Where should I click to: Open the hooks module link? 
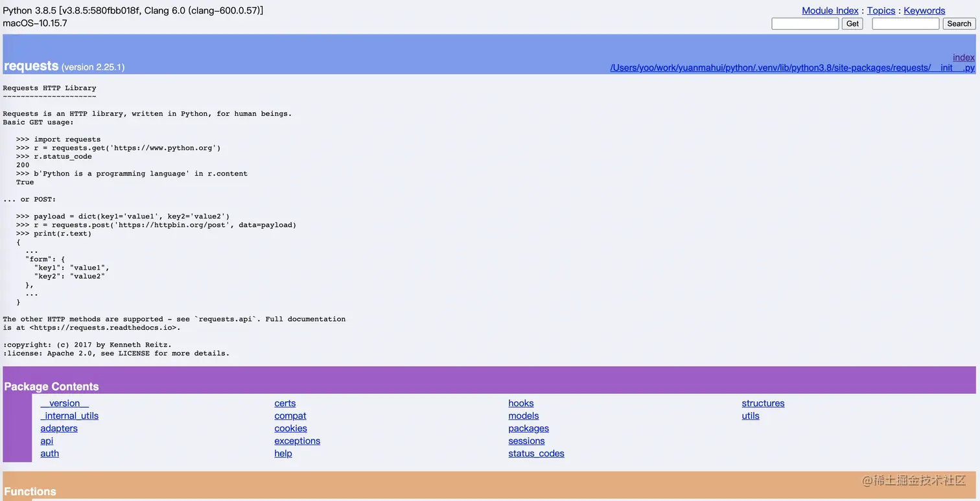point(521,403)
